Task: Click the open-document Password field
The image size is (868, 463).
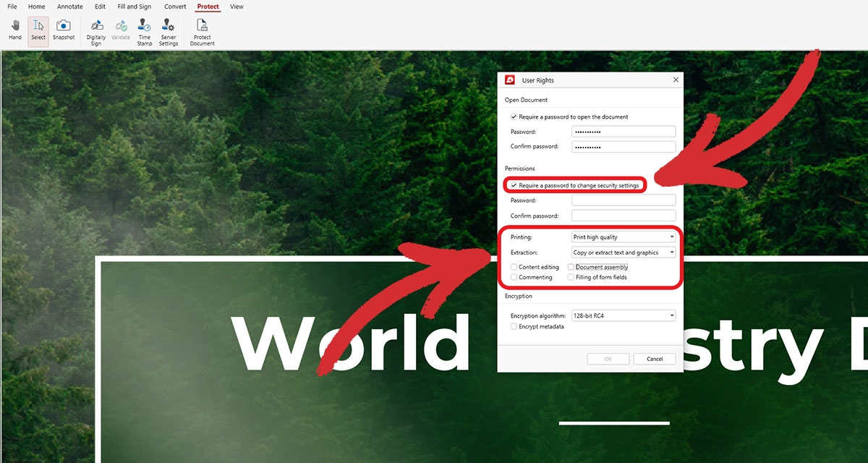Action: (624, 132)
